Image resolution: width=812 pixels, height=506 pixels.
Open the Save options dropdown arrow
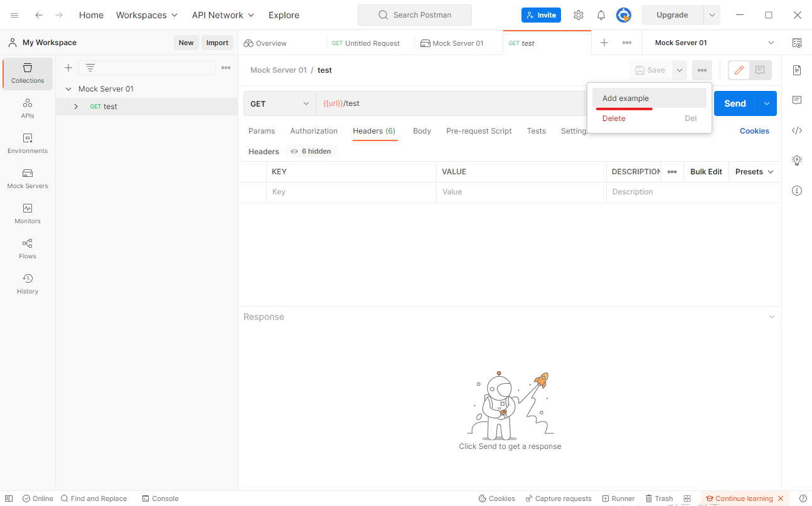(x=680, y=70)
